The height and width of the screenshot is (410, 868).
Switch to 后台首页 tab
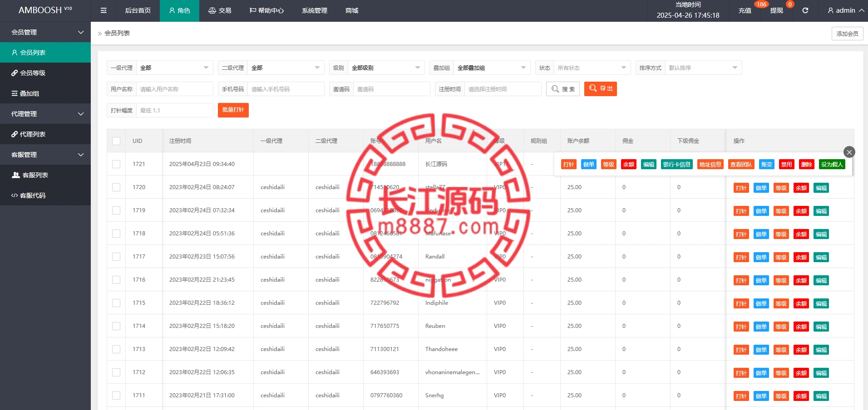tap(138, 10)
